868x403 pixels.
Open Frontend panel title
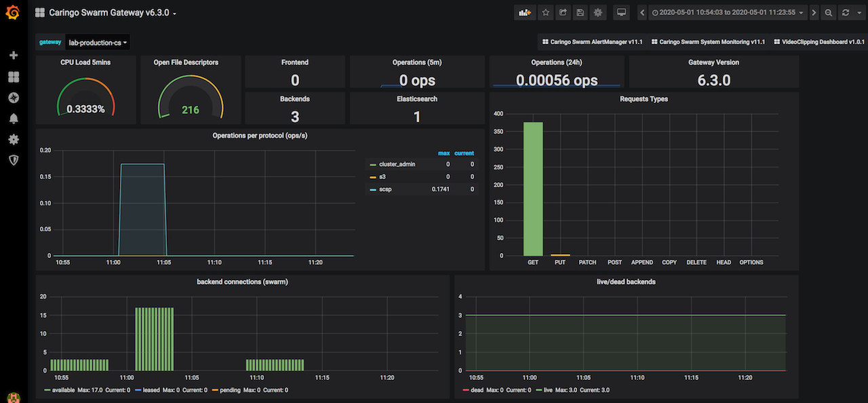click(x=295, y=62)
